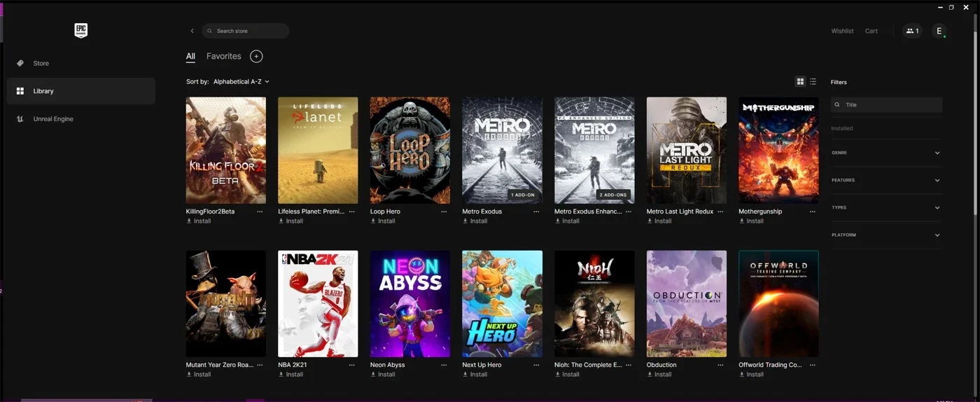Viewport: 980px width, 402px height.
Task: Switch to grid view layout
Action: (801, 82)
